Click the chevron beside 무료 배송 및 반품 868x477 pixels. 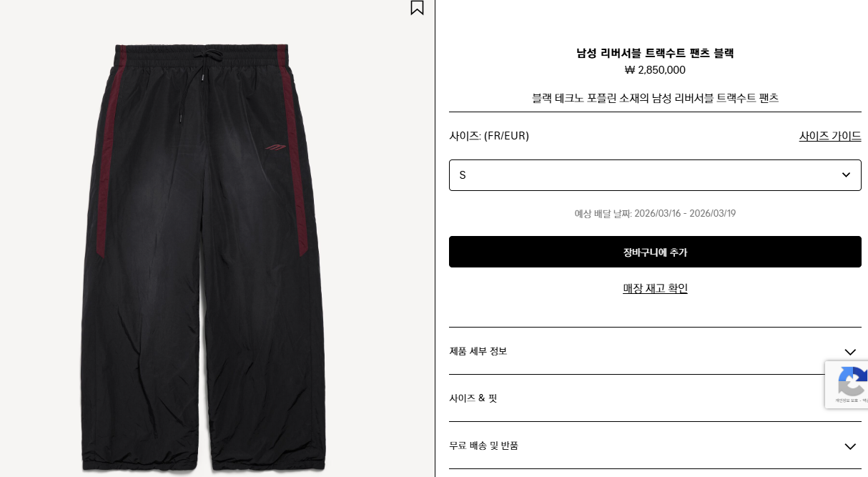click(850, 446)
